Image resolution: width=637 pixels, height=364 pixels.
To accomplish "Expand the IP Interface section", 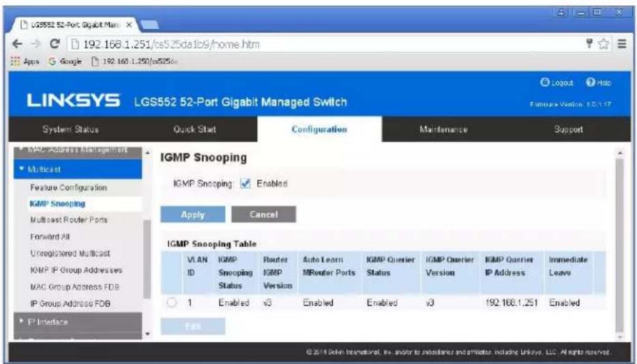I will 78,322.
